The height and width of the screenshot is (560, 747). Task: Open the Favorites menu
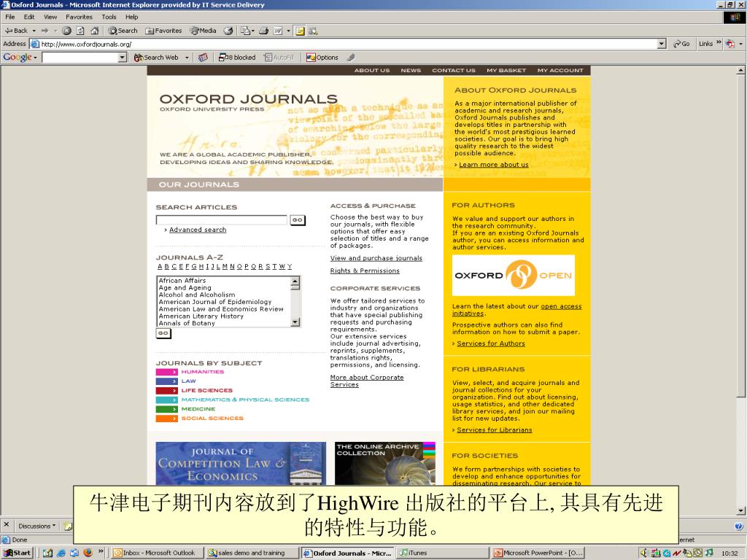click(79, 17)
